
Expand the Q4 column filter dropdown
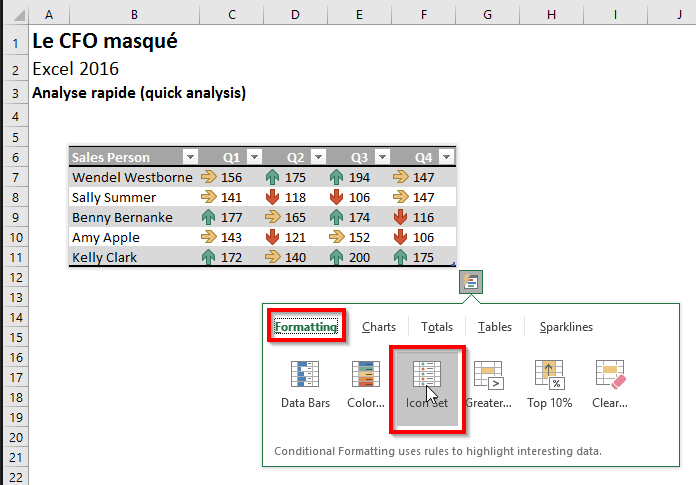(x=446, y=157)
